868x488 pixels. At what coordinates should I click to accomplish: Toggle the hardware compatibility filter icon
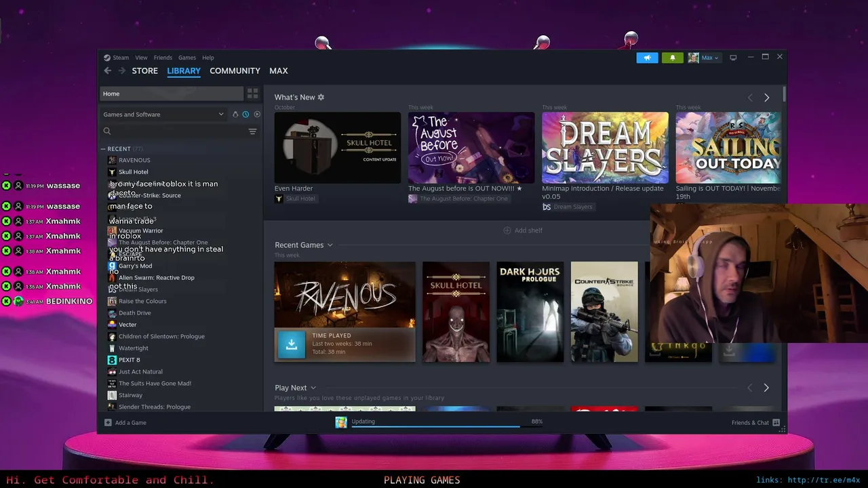235,115
